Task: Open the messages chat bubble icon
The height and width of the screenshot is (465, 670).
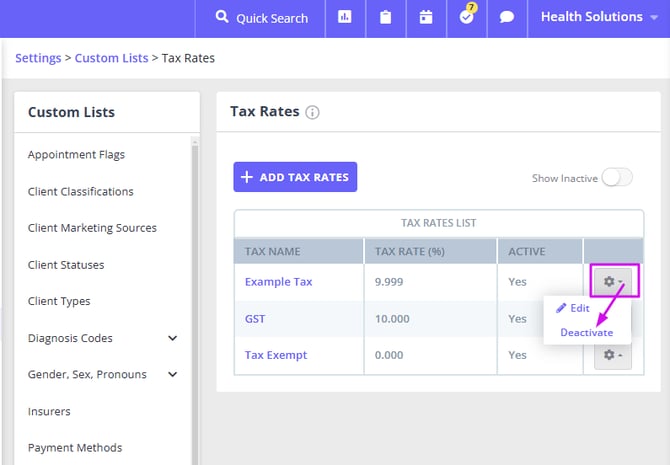Action: click(507, 17)
